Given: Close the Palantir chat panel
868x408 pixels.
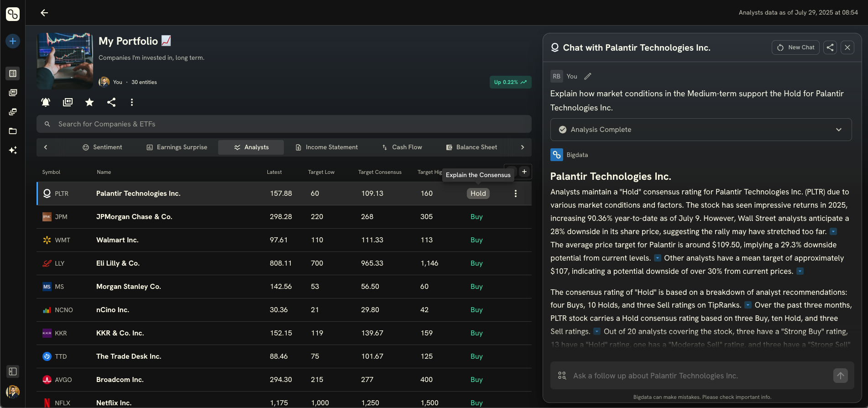Looking at the screenshot, I should click(x=847, y=47).
